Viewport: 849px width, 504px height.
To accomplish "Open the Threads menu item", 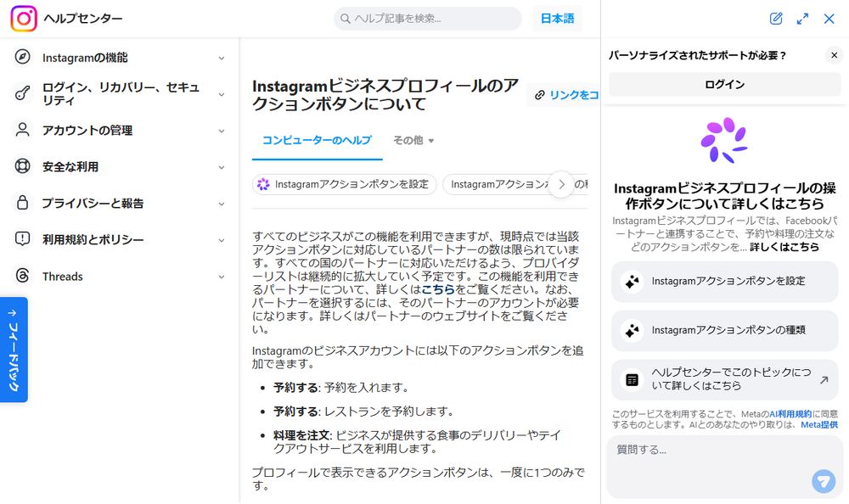I will click(x=119, y=276).
